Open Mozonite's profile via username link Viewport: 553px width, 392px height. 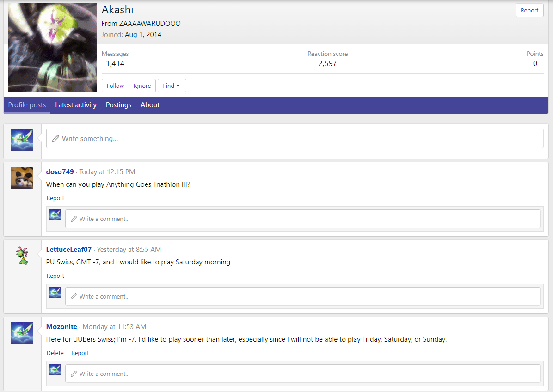(61, 326)
